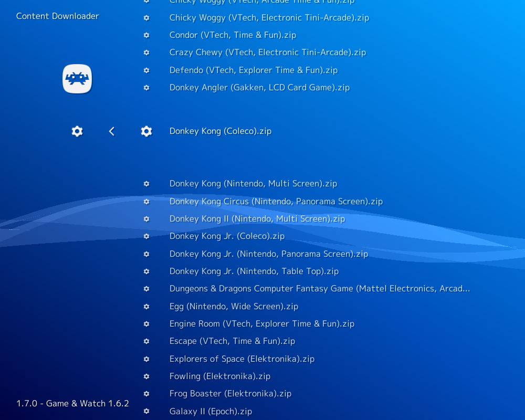The image size is (525, 420).
Task: Choose 'Crazy Chewy (VTech, Electronic Tini-Arcade).zip'
Action: [x=268, y=52]
